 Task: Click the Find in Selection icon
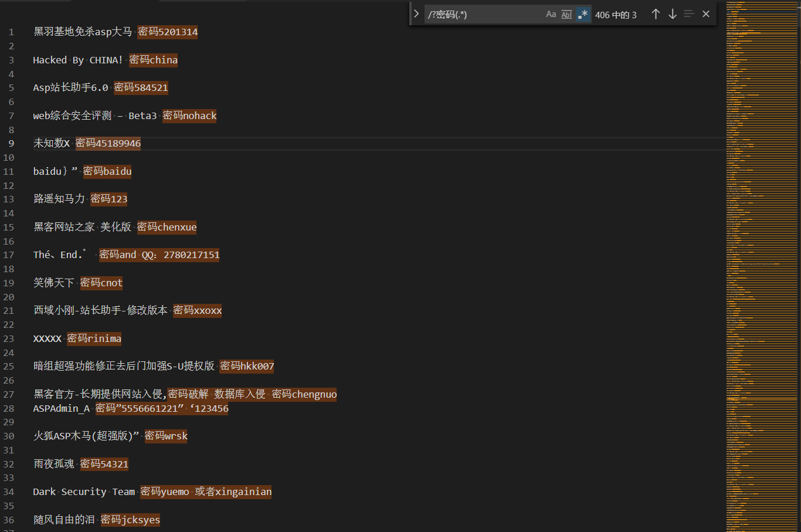tap(689, 14)
